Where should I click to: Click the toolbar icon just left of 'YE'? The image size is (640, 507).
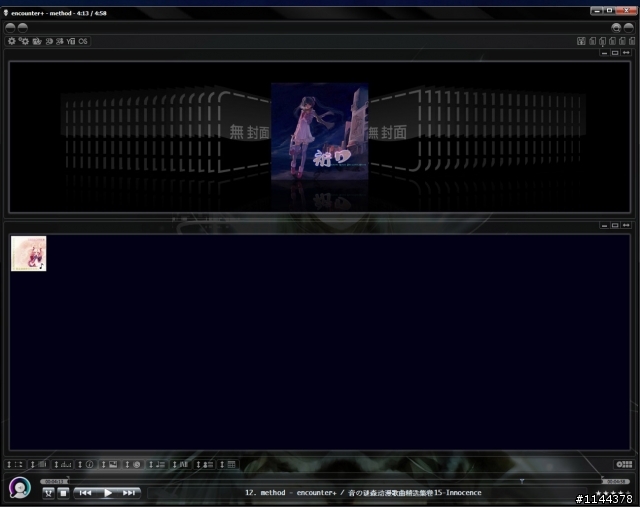click(60, 41)
